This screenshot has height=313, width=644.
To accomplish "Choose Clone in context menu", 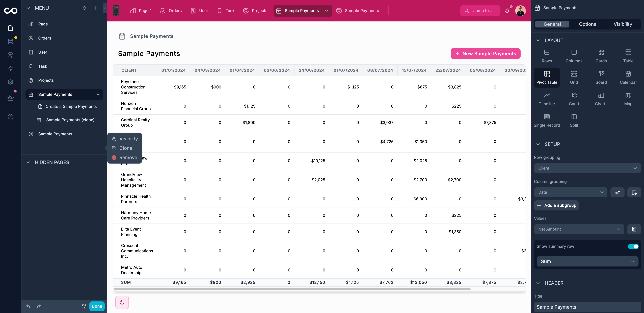I will pyautogui.click(x=125, y=148).
